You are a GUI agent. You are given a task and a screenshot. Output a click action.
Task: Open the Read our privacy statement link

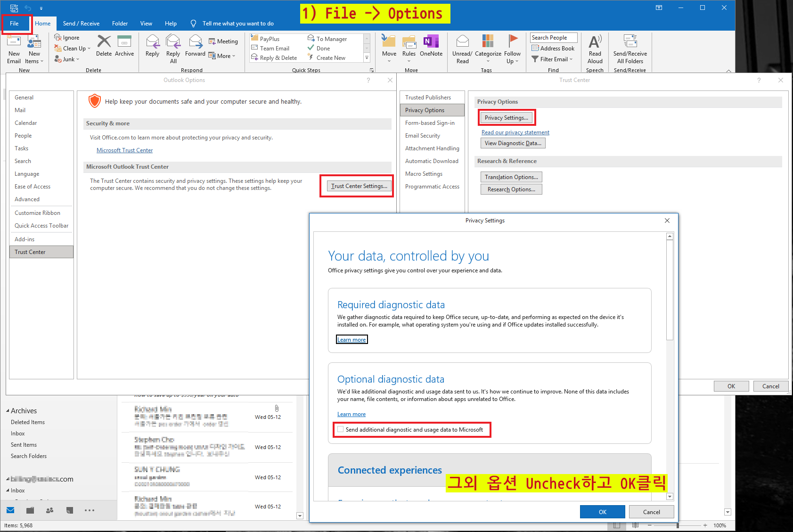tap(515, 132)
